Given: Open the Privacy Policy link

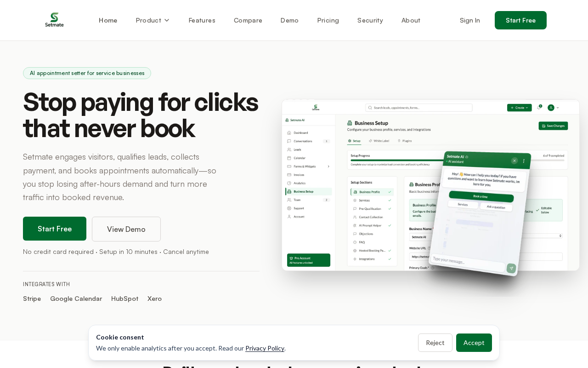Looking at the screenshot, I should pyautogui.click(x=265, y=348).
